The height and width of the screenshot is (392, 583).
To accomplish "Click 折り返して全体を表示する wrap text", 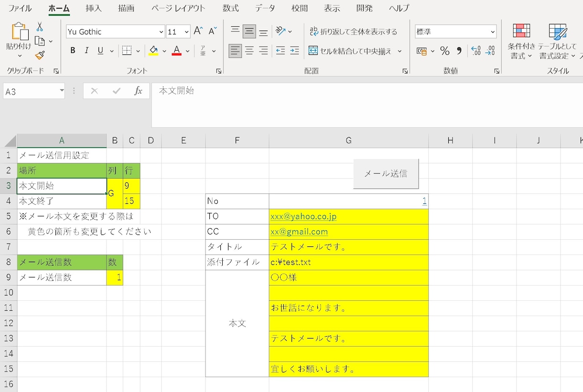I will click(353, 32).
